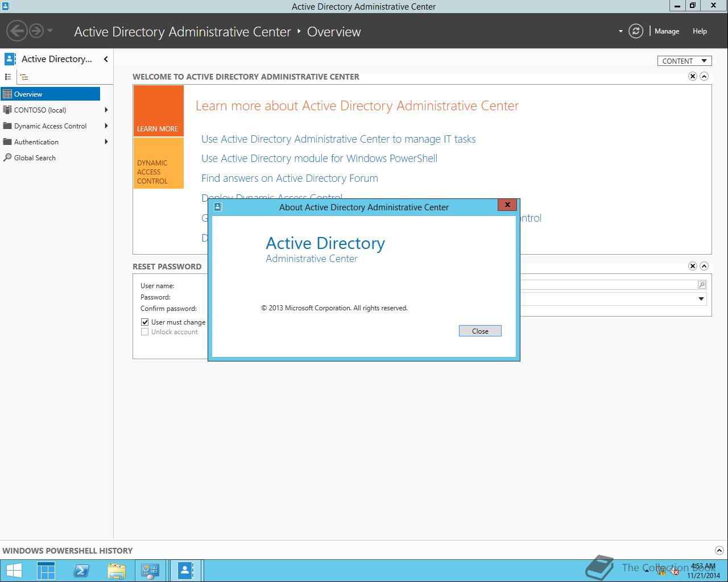Expand CONTOSO (local) submenu arrow
The height and width of the screenshot is (582, 728).
[x=106, y=110]
